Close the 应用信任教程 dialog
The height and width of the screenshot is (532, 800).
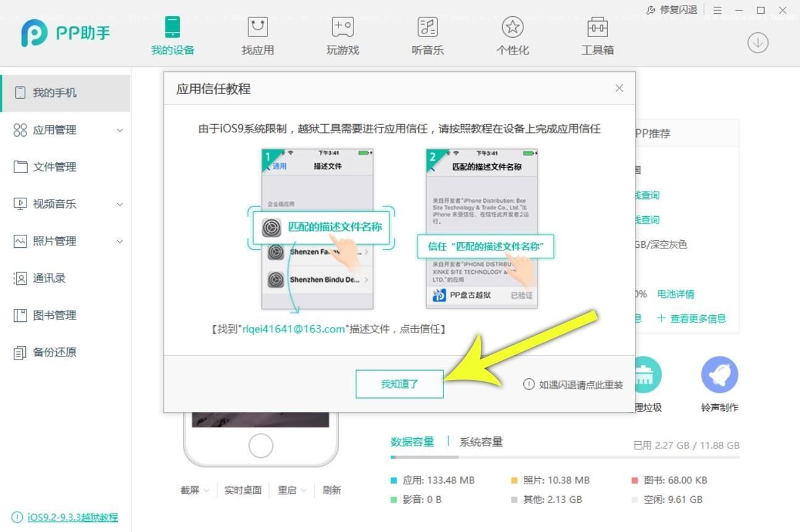(619, 88)
